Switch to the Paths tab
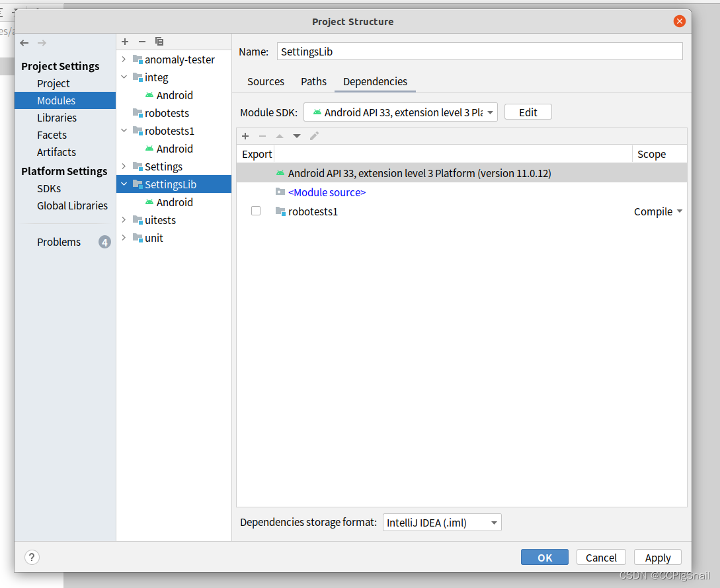The width and height of the screenshot is (720, 588). click(313, 81)
